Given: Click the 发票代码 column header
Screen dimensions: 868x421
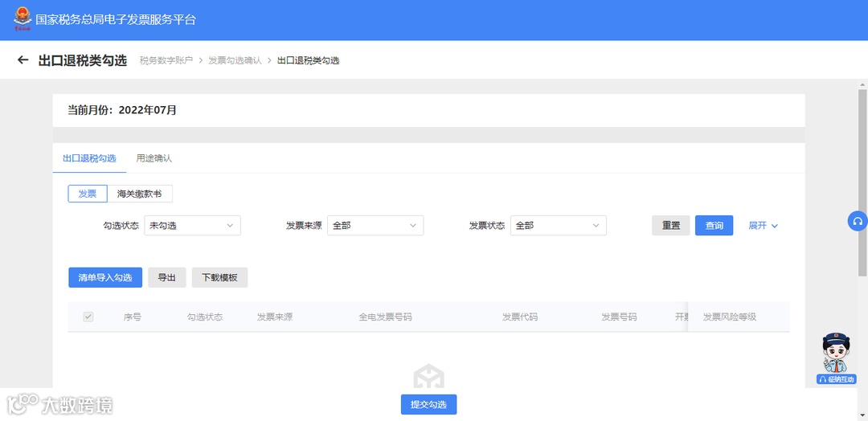Looking at the screenshot, I should (520, 317).
